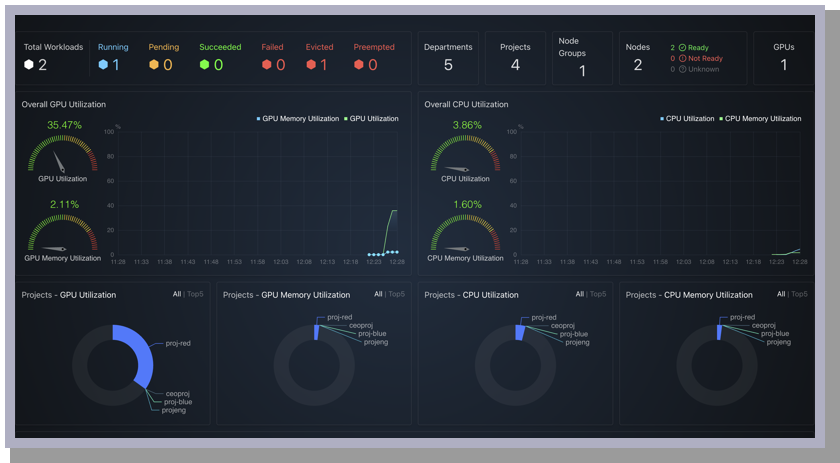Screen dimensions: 840x463
Task: Select Top5 in Projects CPU Memory Utilization panel
Action: tap(799, 294)
